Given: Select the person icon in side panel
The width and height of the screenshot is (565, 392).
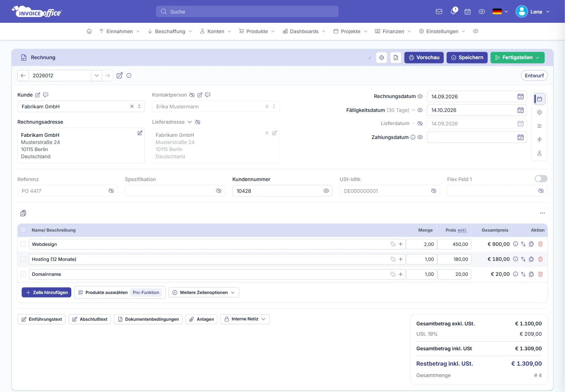Looking at the screenshot, I should pos(539,153).
